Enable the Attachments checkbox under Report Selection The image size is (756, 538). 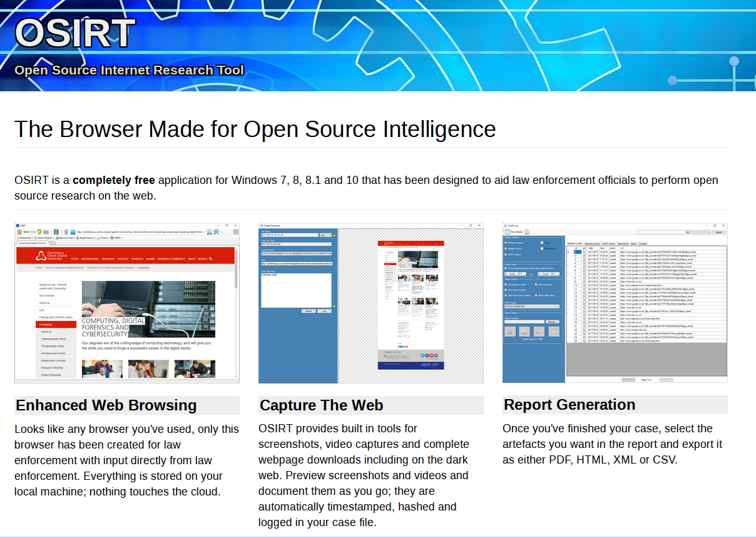click(x=542, y=248)
